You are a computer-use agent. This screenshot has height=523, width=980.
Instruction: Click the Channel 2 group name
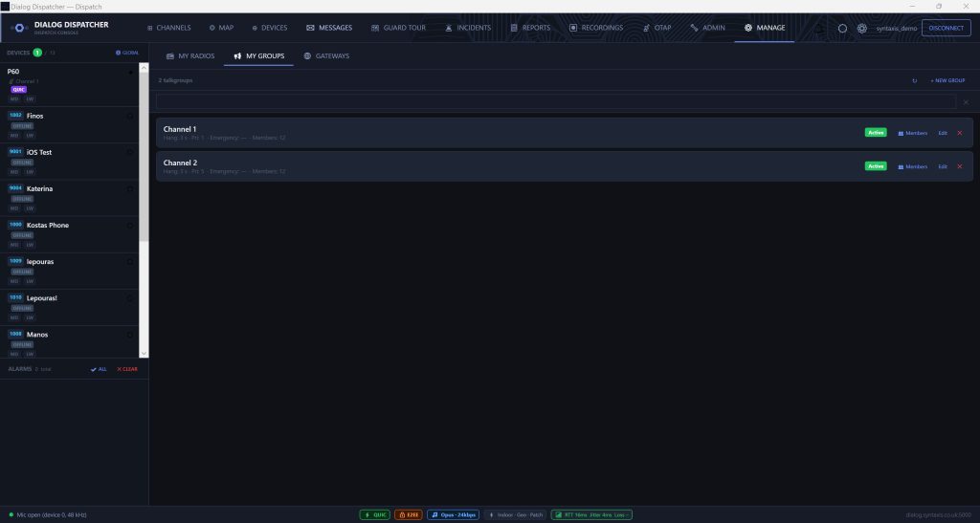tap(180, 163)
